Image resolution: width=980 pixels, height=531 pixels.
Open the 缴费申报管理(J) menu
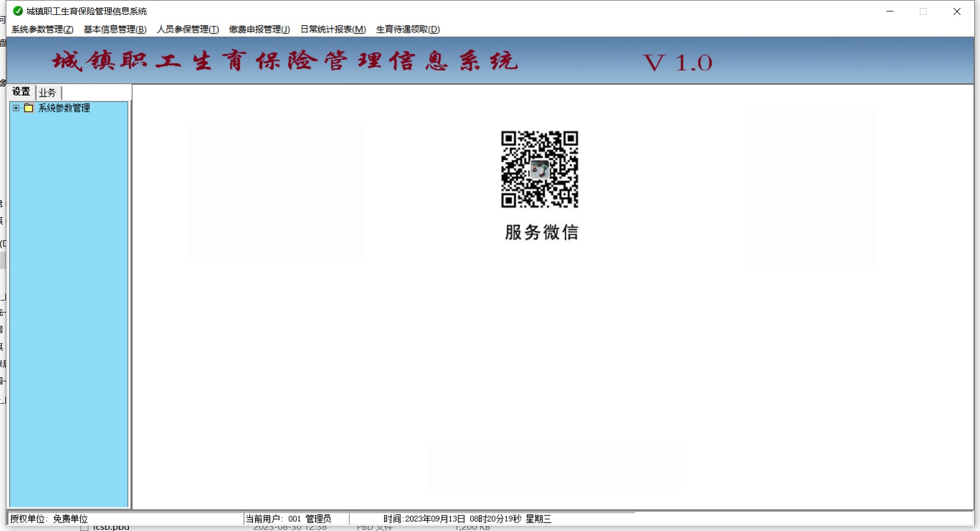coord(259,29)
